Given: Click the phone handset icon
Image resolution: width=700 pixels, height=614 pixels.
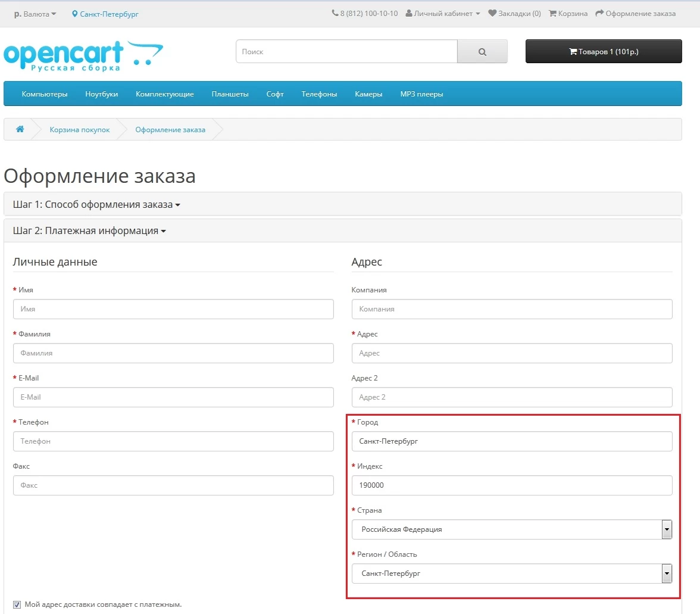Looking at the screenshot, I should (335, 13).
